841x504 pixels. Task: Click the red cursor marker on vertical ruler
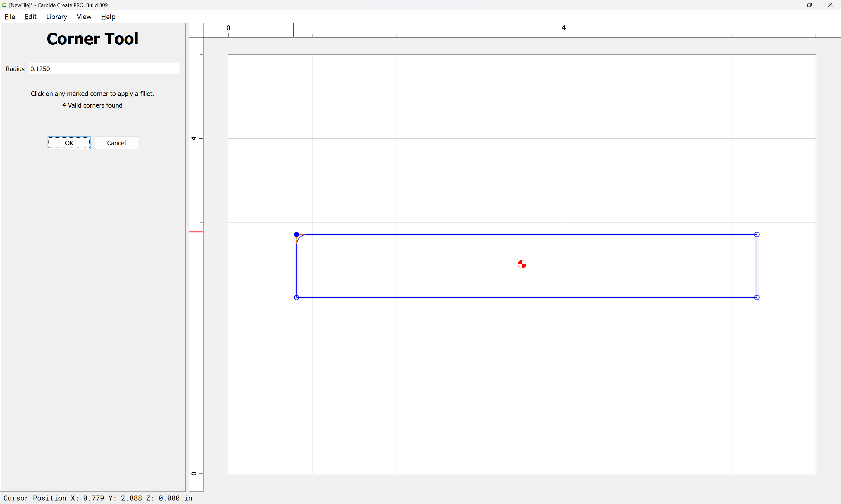click(196, 232)
